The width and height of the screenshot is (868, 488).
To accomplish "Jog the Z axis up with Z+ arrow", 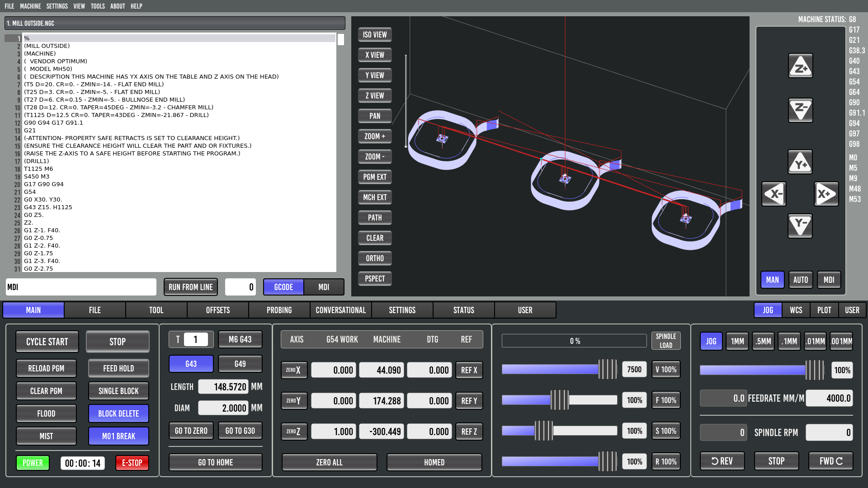I will pos(800,66).
